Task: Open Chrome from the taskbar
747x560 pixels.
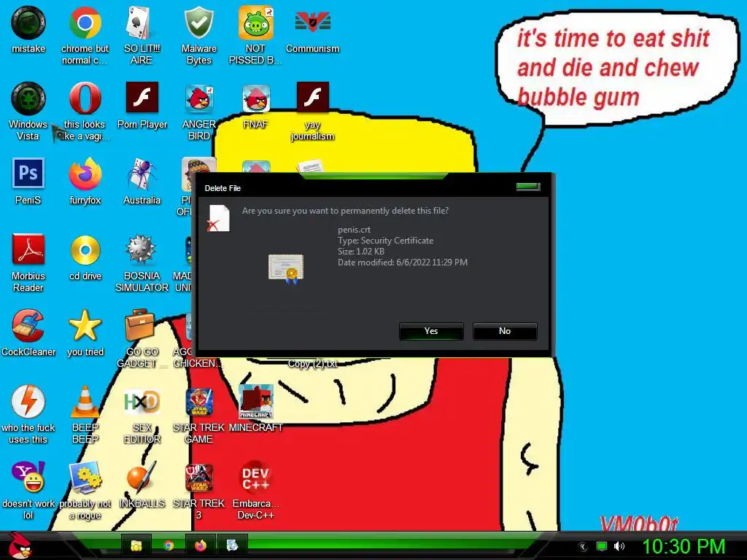Action: pos(169,545)
